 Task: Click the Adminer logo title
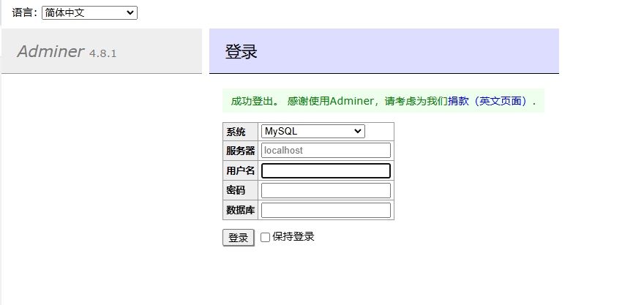(x=50, y=51)
